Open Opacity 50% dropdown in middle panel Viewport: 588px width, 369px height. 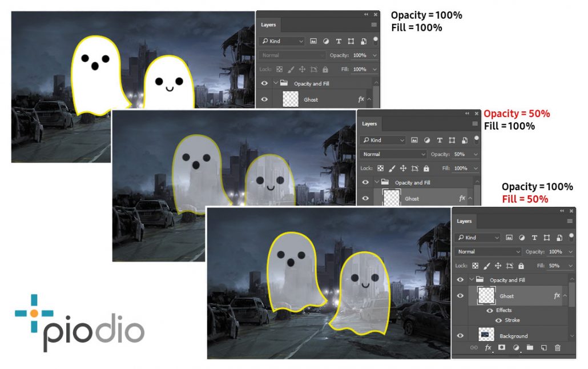pos(476,154)
